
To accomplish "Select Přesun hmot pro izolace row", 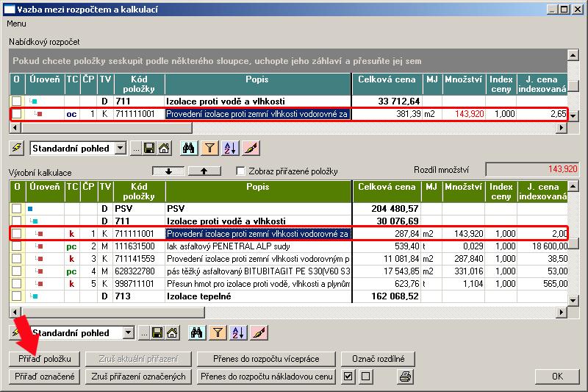I will (x=289, y=284).
